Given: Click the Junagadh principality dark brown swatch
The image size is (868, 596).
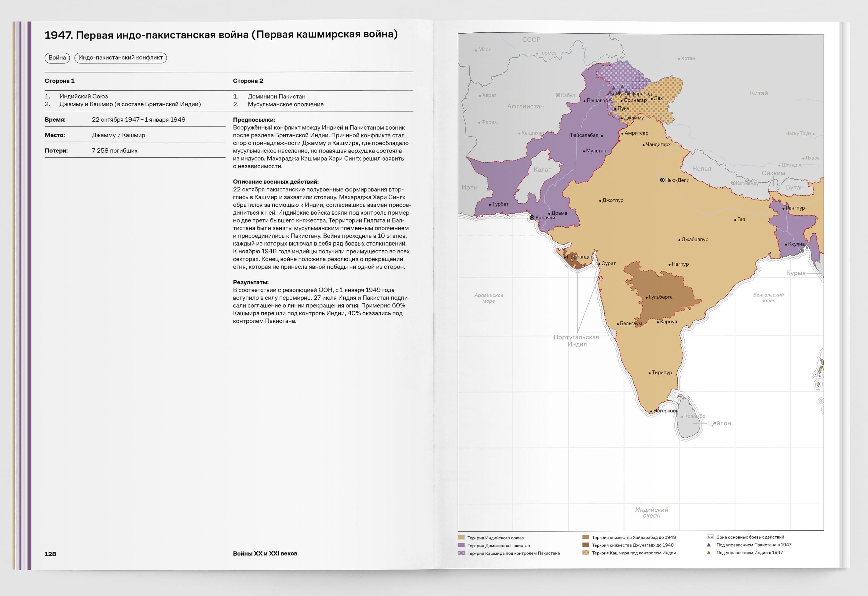Looking at the screenshot, I should pos(586,545).
